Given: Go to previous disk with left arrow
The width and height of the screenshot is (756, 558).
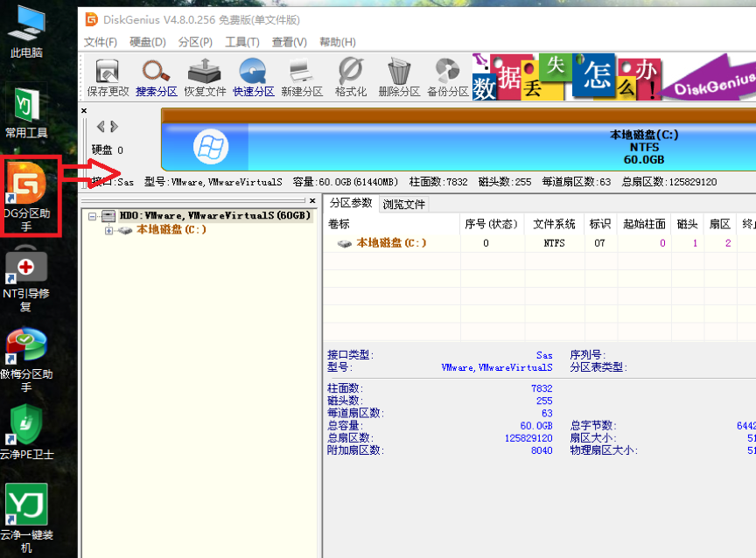Looking at the screenshot, I should 101,127.
